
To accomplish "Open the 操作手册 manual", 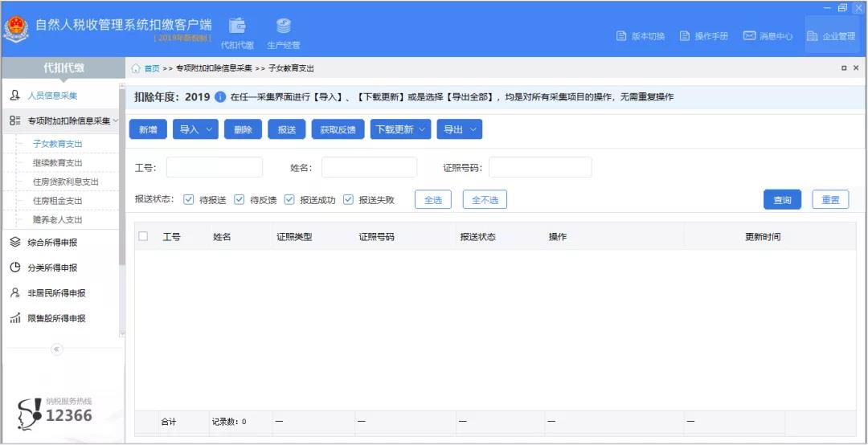I will click(703, 36).
